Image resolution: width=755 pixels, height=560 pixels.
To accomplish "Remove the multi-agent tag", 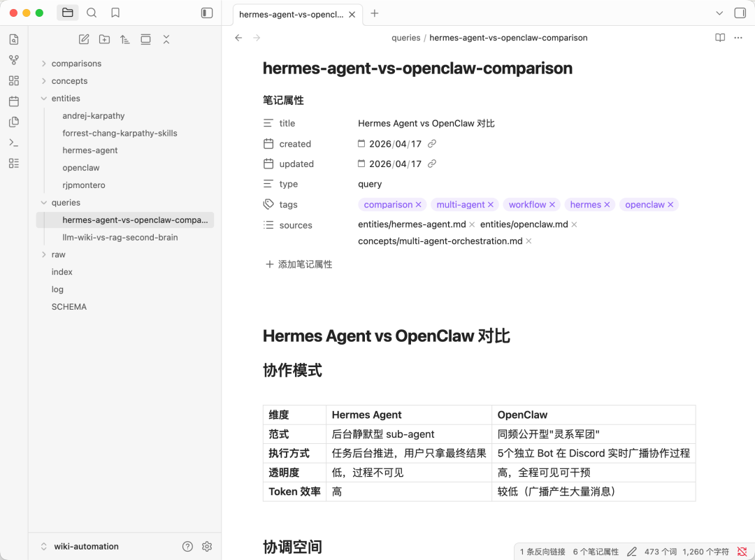I will click(491, 205).
